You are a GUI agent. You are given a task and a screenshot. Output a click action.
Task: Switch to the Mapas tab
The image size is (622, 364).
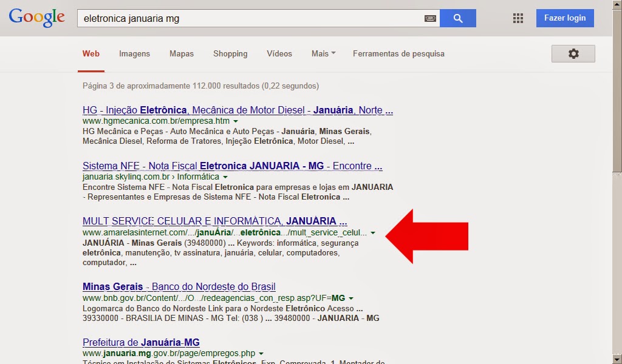pyautogui.click(x=181, y=53)
